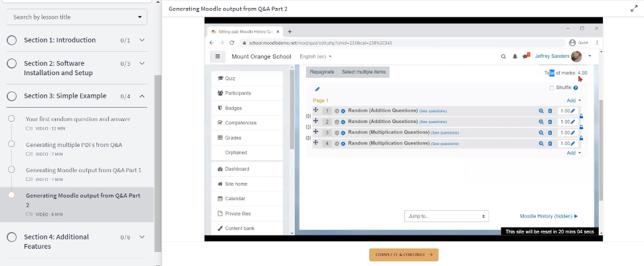Image resolution: width=644 pixels, height=266 pixels.
Task: Delete question 2 using trash icon
Action: [550, 122]
